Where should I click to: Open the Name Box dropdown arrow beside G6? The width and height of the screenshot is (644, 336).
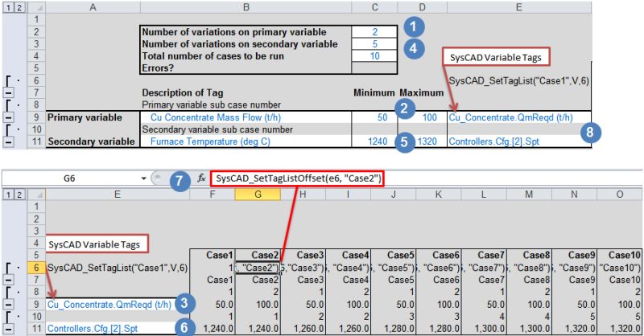(144, 178)
